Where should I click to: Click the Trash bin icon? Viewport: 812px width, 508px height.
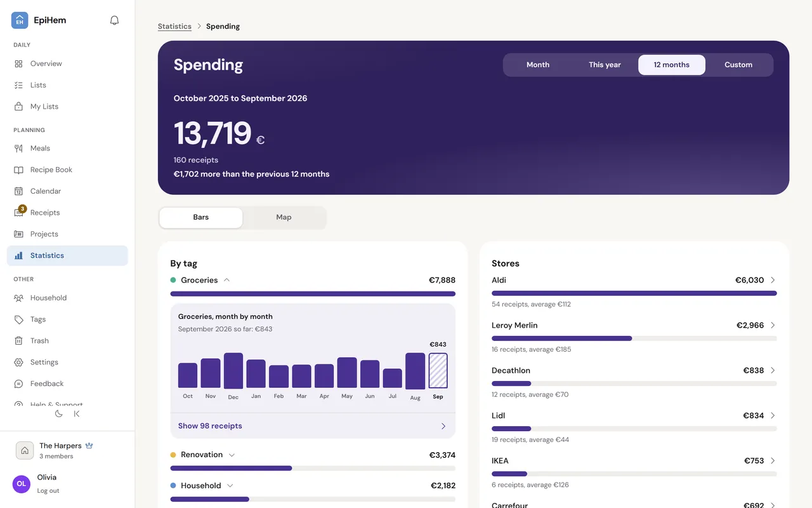19,341
